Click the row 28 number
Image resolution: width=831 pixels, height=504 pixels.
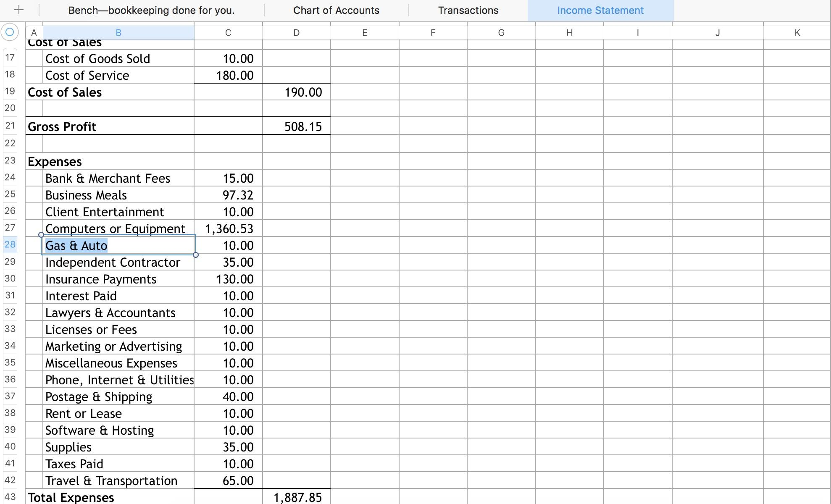pyautogui.click(x=9, y=245)
